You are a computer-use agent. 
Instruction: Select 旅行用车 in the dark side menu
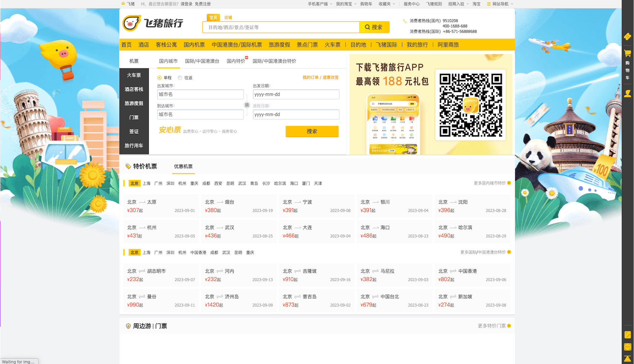(x=134, y=146)
